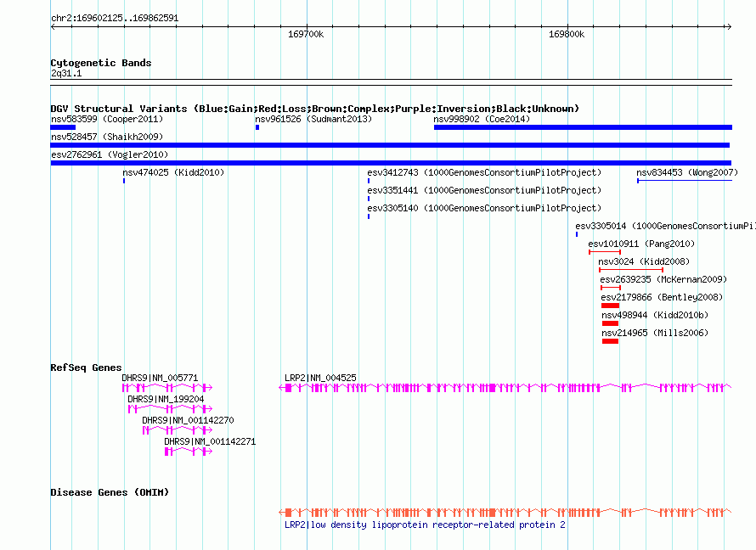Select the DHRS9|NM_001142270 transcript label
Viewport: 756px width, 550px height.
pyautogui.click(x=188, y=420)
